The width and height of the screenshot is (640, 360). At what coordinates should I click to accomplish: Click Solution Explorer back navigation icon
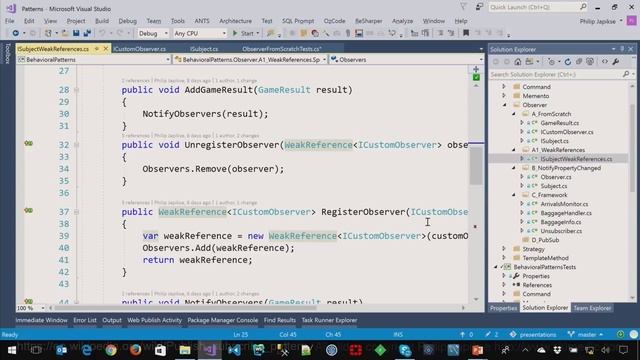(x=496, y=62)
